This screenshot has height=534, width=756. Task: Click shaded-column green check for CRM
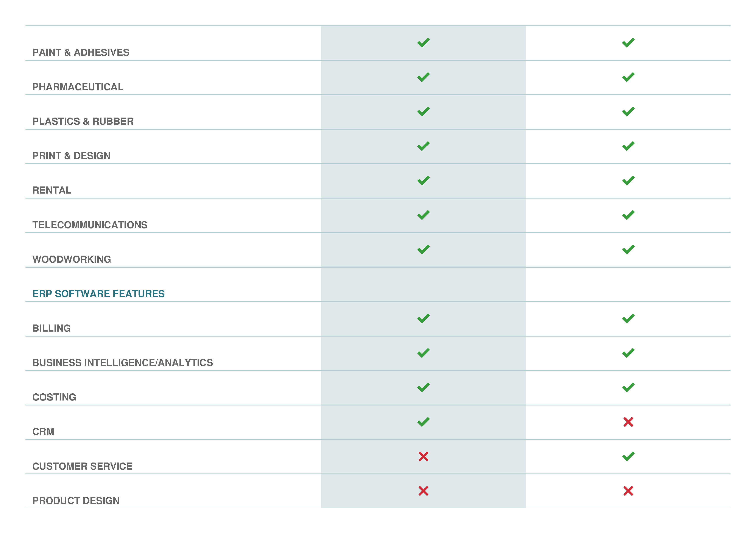click(423, 422)
